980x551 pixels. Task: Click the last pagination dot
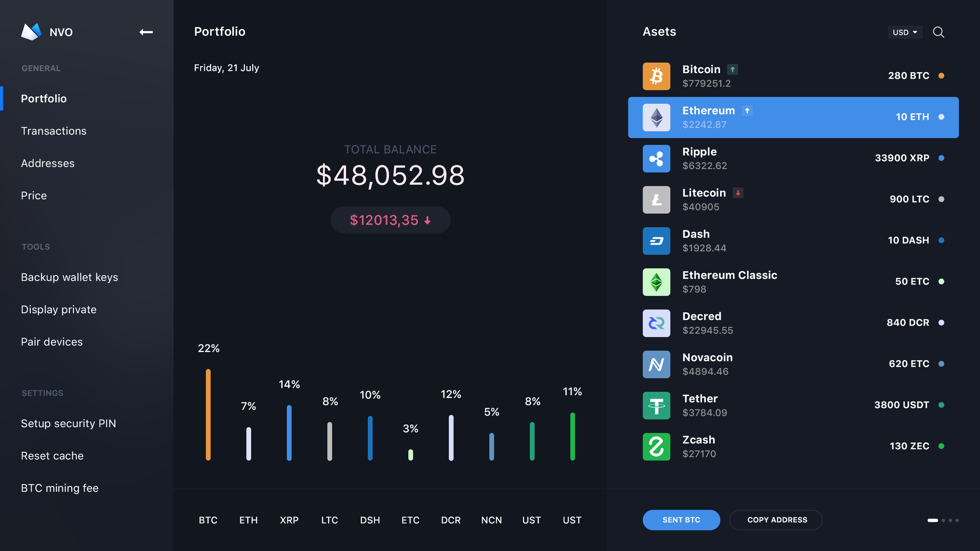click(x=957, y=520)
